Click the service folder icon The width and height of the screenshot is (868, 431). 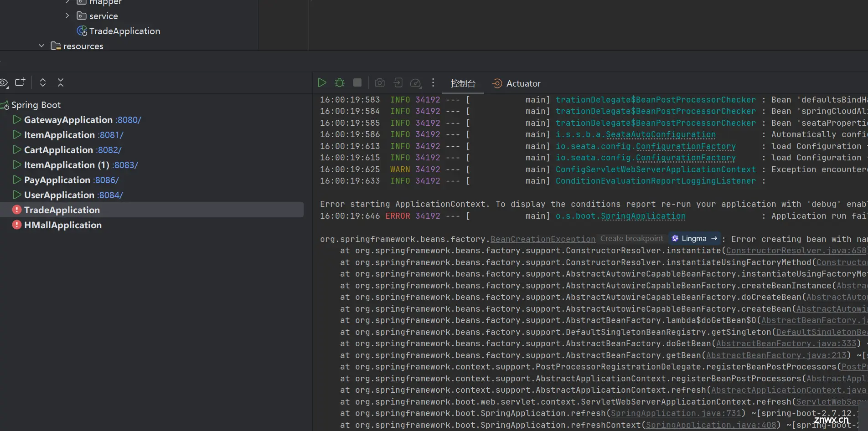(x=82, y=16)
